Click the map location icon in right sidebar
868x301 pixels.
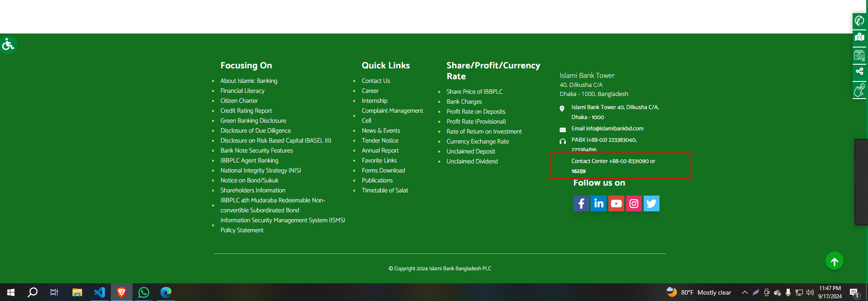coord(859,38)
